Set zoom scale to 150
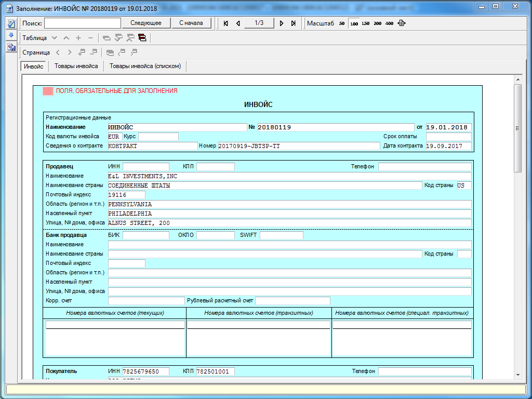 [366, 23]
